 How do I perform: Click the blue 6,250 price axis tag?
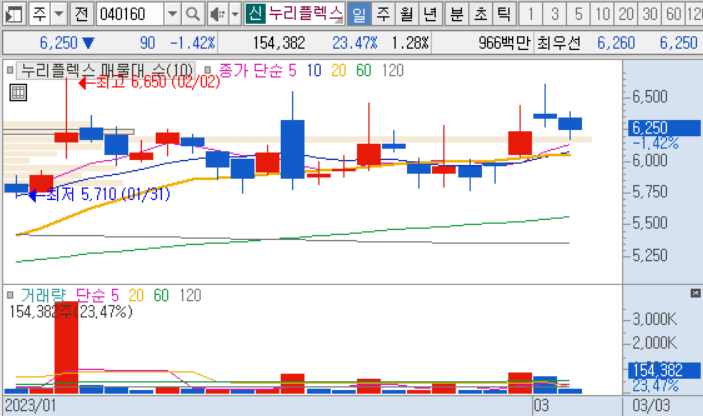(664, 128)
